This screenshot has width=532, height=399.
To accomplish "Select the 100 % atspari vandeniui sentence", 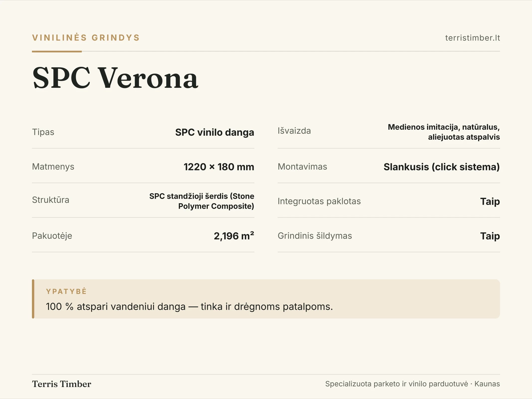I will pyautogui.click(x=189, y=306).
